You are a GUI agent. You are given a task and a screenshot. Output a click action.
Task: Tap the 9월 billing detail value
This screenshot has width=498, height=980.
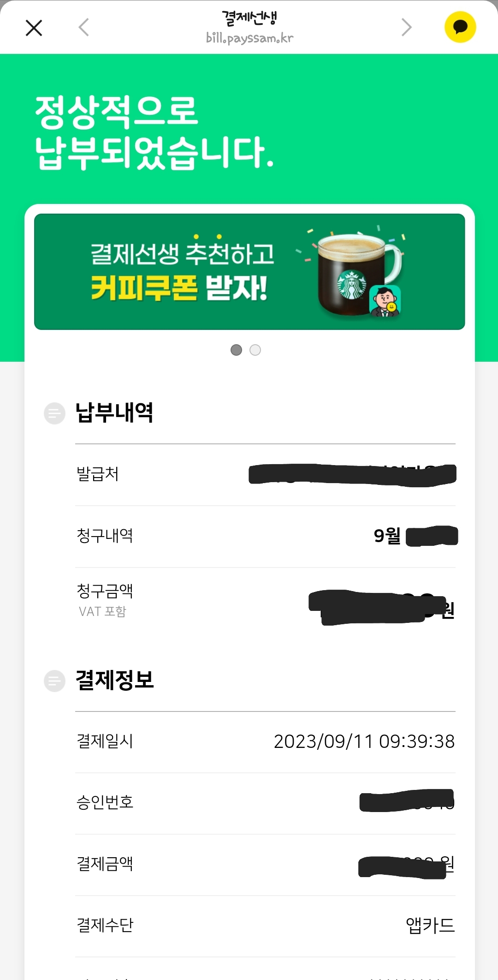387,536
